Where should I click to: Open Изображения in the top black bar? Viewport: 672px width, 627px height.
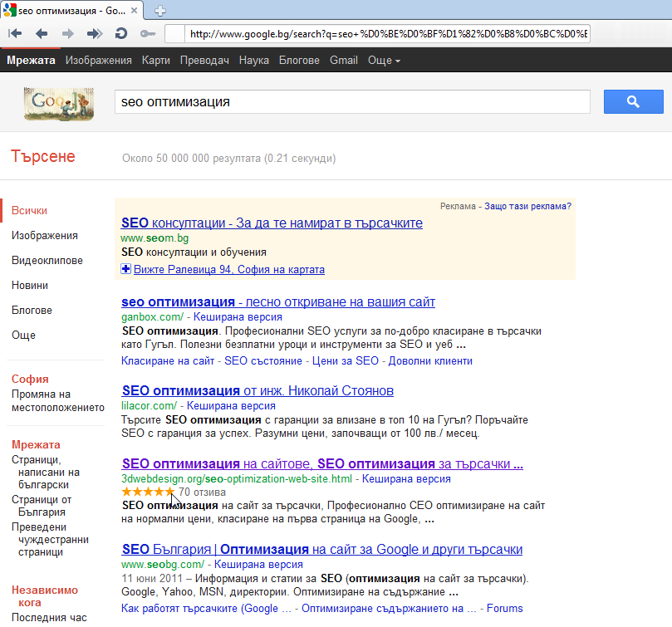(99, 61)
